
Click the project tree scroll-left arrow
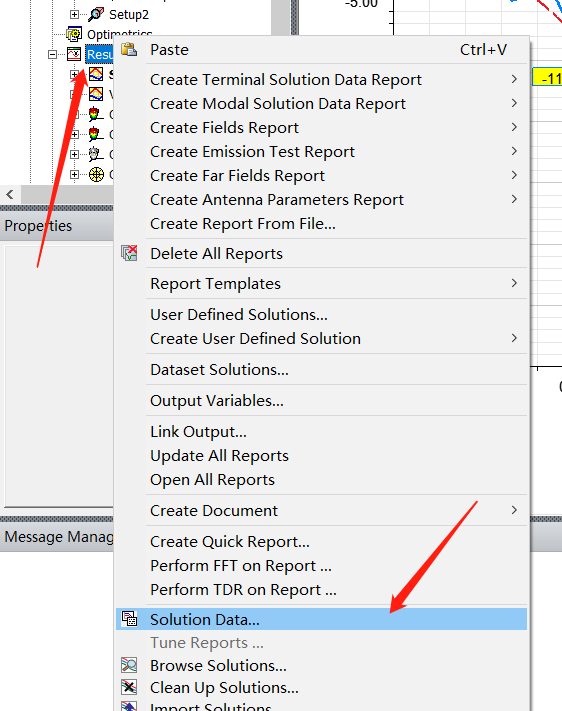[10, 195]
